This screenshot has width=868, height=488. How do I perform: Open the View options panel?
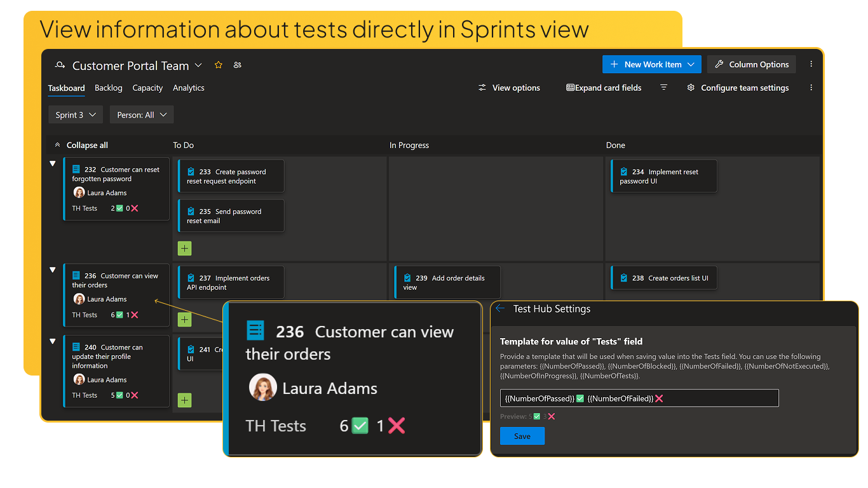(x=508, y=88)
